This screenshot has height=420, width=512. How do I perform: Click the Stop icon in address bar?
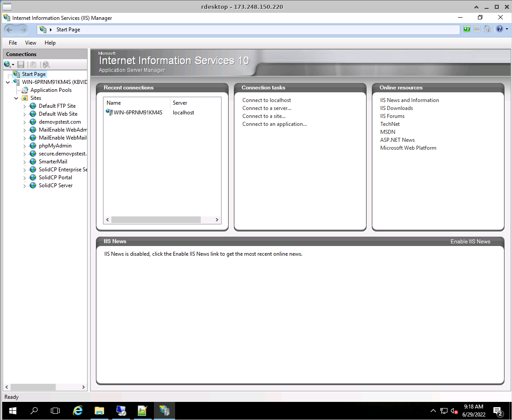(477, 29)
